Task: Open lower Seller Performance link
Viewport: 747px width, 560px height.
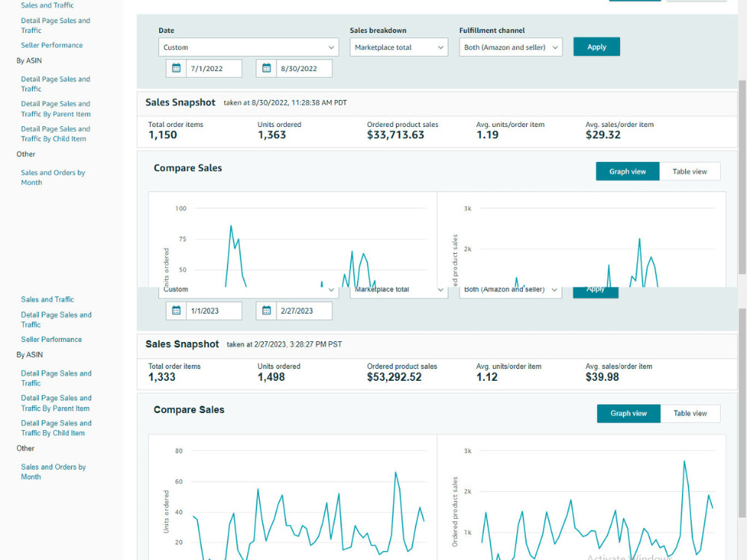Action: pos(52,340)
